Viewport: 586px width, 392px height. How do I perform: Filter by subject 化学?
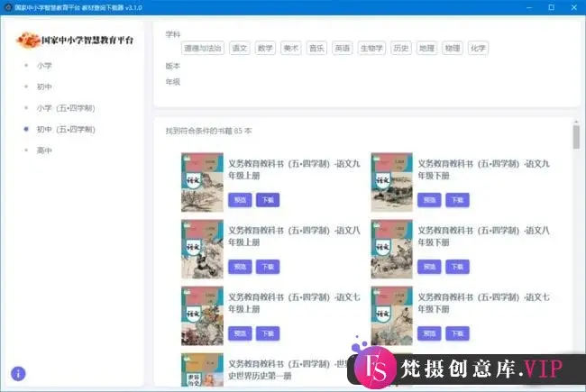[x=478, y=48]
